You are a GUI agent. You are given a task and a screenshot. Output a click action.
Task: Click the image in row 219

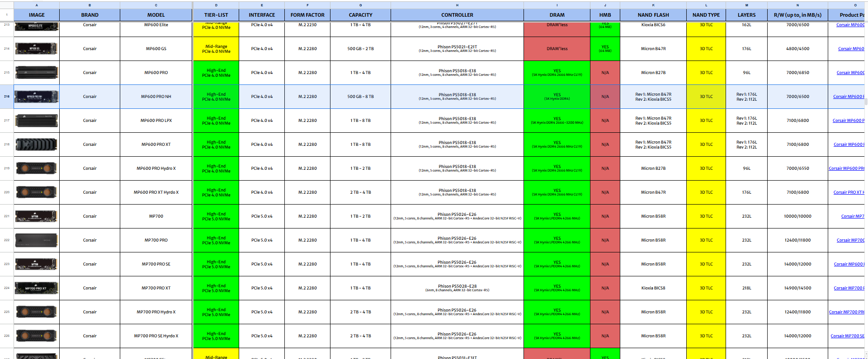pos(37,168)
